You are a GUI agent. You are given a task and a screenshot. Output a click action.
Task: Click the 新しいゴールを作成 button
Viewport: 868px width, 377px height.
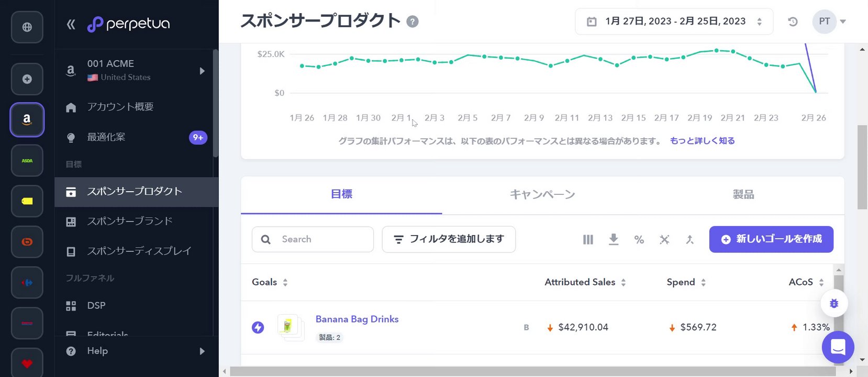coord(771,239)
